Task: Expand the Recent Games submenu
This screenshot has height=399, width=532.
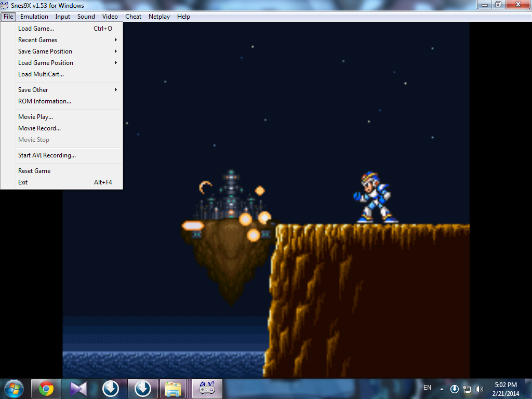Action: [x=61, y=40]
